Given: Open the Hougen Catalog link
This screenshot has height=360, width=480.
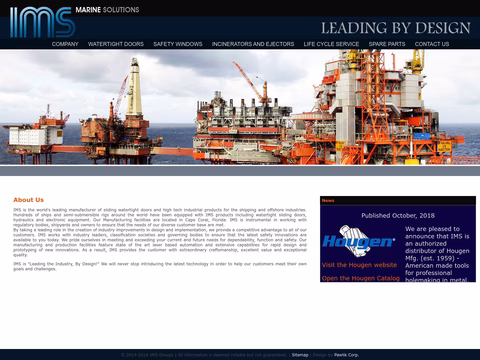Looking at the screenshot, I should click(361, 278).
